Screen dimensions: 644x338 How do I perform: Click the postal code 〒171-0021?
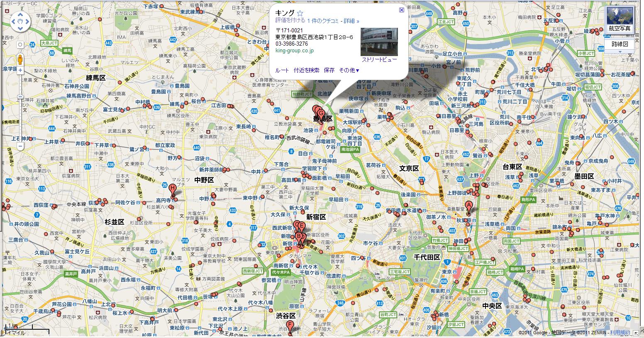289,30
